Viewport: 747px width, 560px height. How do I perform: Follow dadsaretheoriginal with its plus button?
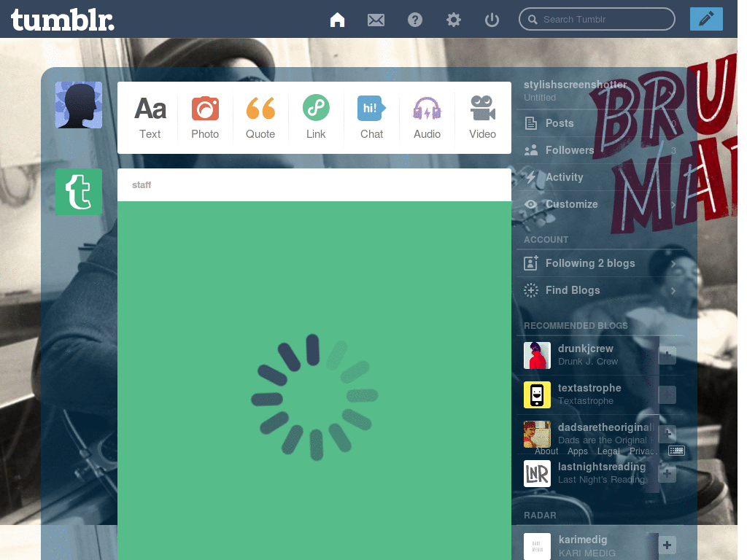click(667, 434)
